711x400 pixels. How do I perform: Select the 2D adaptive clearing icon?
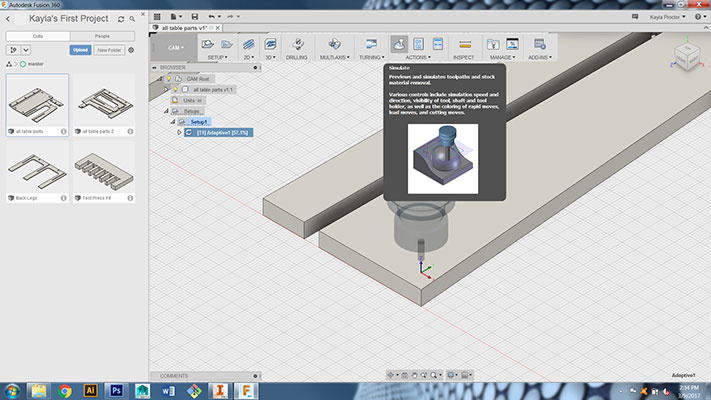248,44
